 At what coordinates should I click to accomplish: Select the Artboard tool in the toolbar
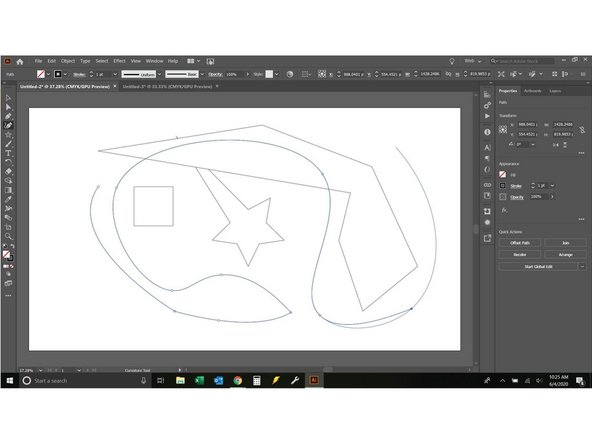click(8, 227)
